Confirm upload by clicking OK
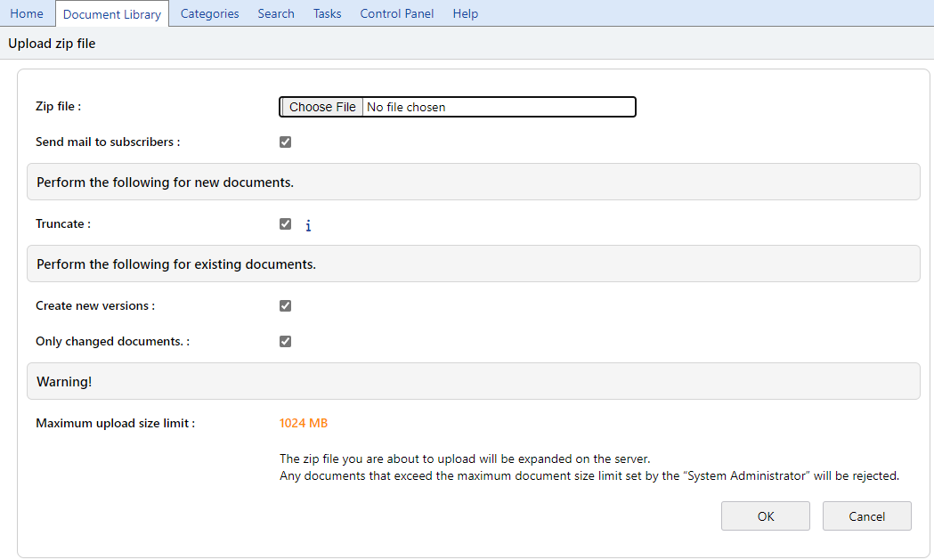Screen dimensions: 934x560 point(765,515)
